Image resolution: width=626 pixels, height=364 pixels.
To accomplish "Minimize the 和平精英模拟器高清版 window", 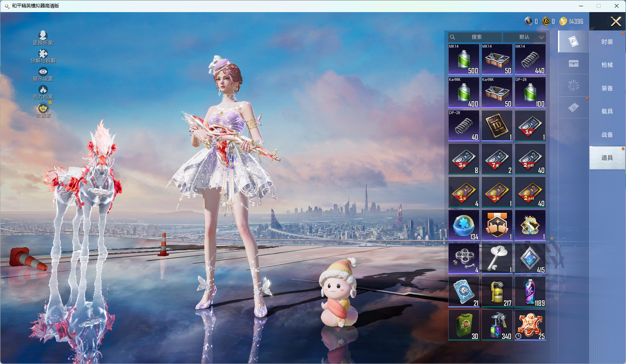I will pyautogui.click(x=581, y=6).
